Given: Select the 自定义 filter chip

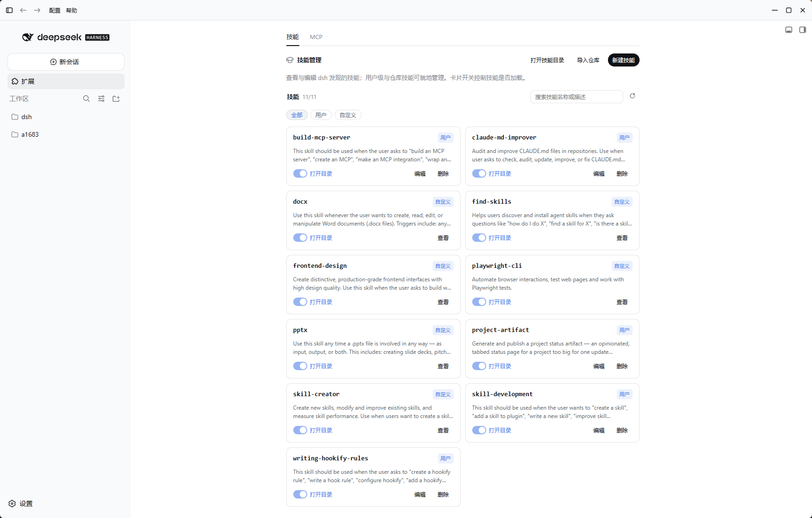Looking at the screenshot, I should pos(348,115).
